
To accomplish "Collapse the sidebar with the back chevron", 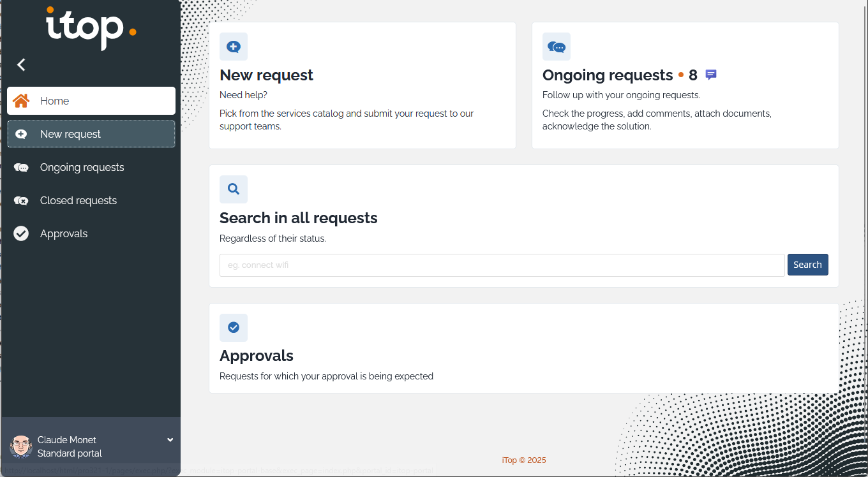I will 21,64.
